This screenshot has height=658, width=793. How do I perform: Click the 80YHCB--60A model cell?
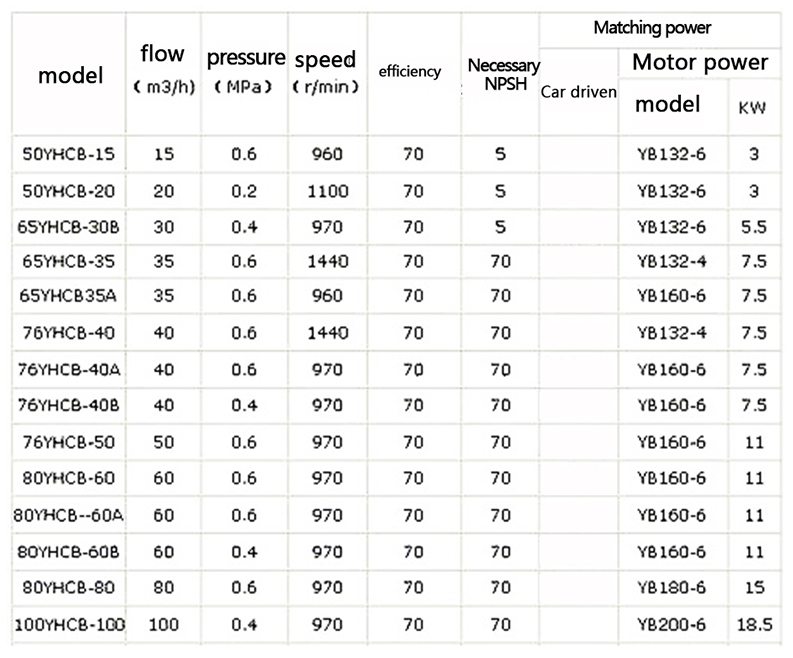[x=68, y=516]
